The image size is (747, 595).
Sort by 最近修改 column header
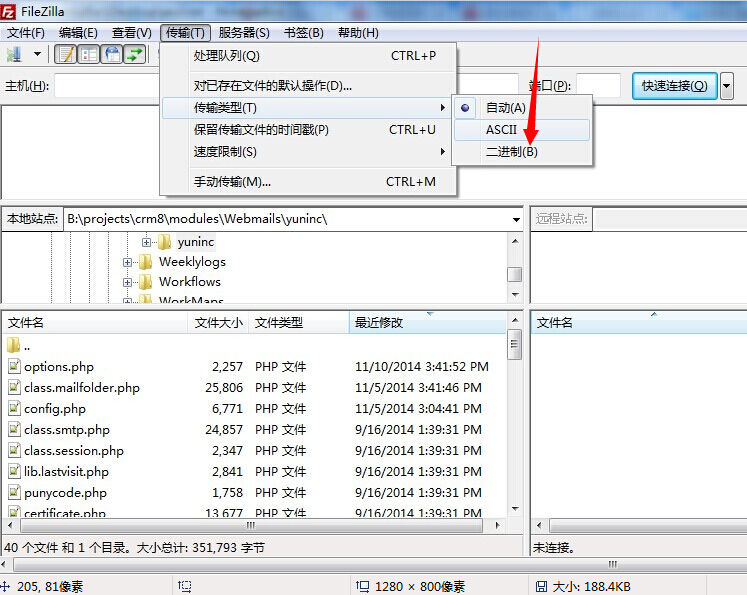click(x=427, y=323)
